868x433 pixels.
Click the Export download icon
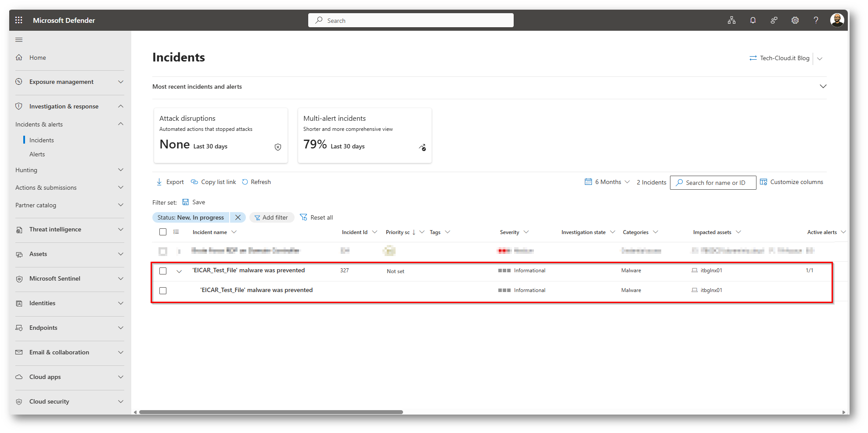159,182
